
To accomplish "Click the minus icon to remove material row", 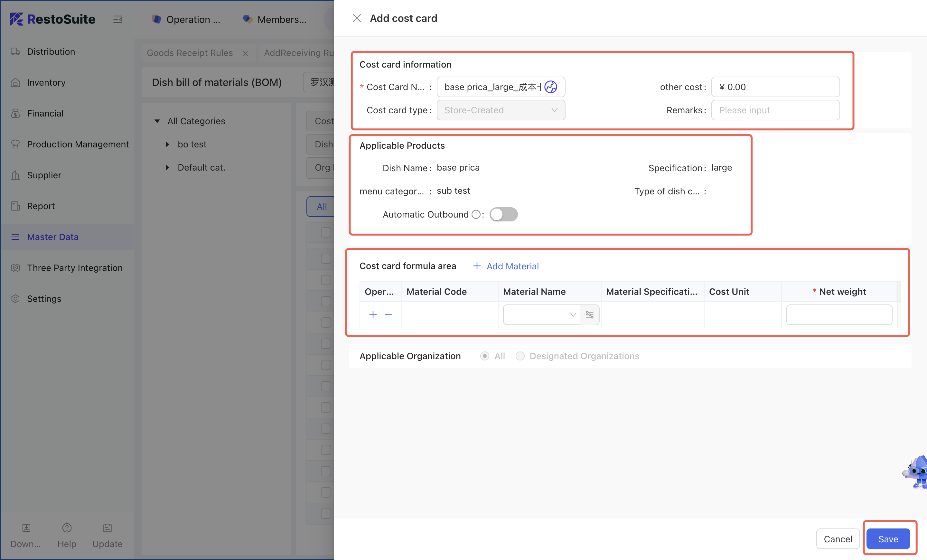I will point(389,314).
